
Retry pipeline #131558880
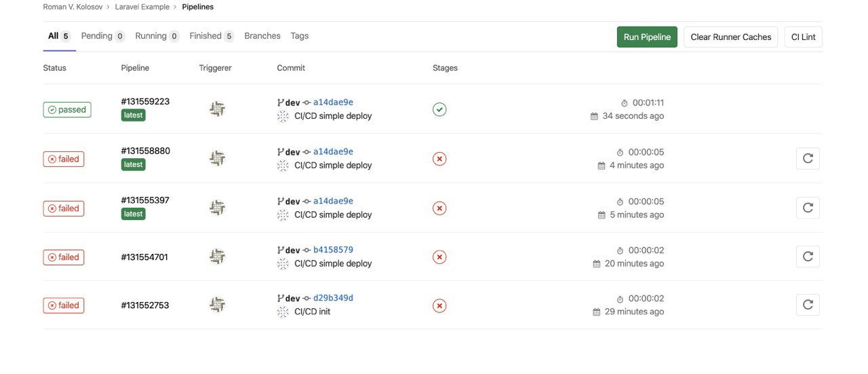pyautogui.click(x=808, y=158)
